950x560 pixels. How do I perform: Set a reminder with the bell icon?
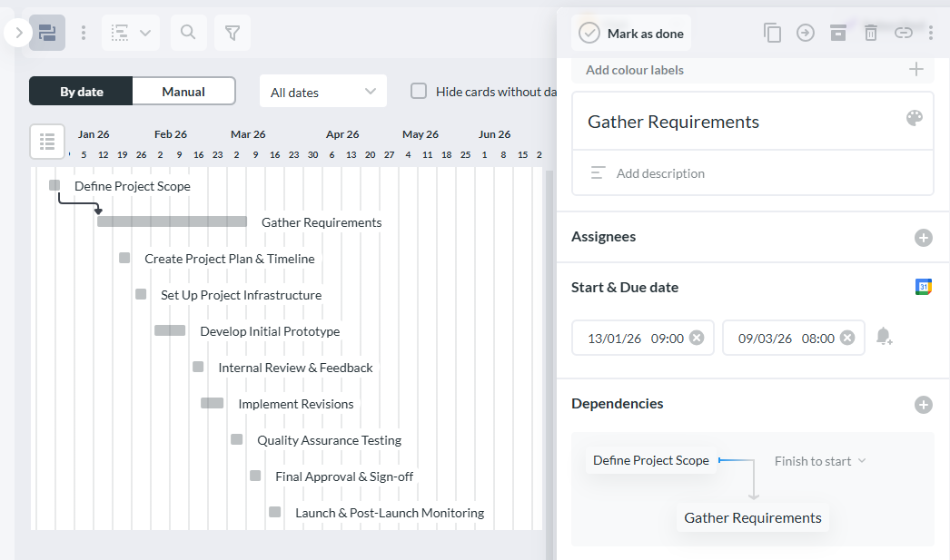(884, 337)
